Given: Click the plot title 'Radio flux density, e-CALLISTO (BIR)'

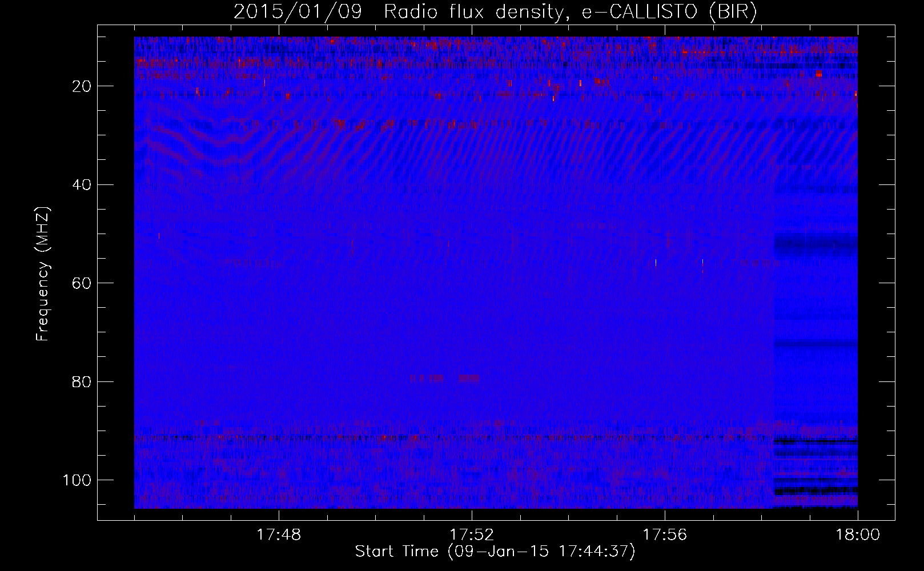Looking at the screenshot, I should coord(570,12).
